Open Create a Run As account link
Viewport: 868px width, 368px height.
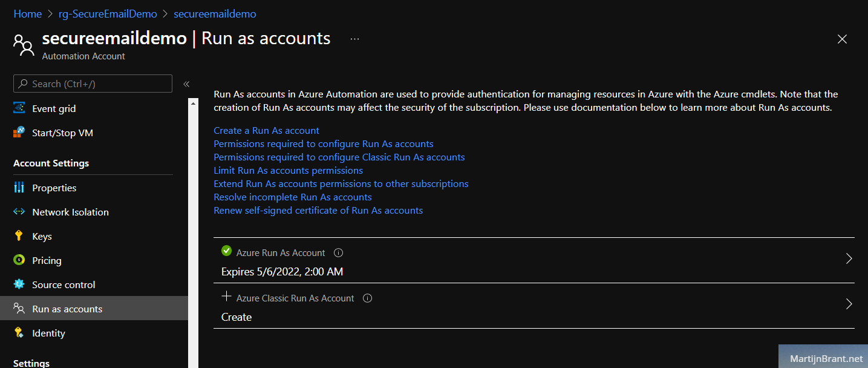point(267,131)
